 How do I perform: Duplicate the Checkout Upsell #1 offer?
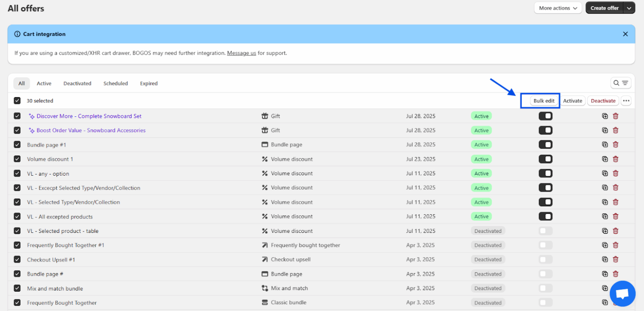[x=605, y=259]
